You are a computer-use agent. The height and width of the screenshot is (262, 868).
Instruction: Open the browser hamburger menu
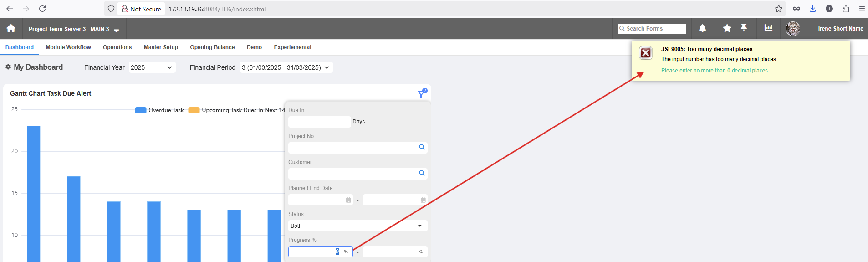pos(862,9)
